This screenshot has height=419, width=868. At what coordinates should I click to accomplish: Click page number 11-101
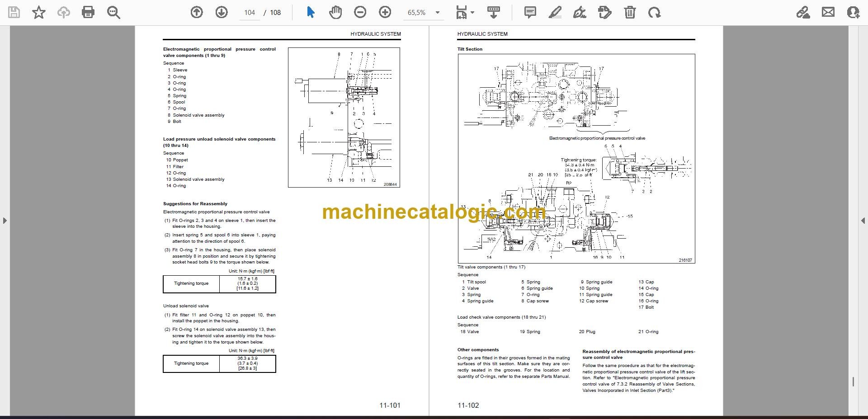pos(390,405)
